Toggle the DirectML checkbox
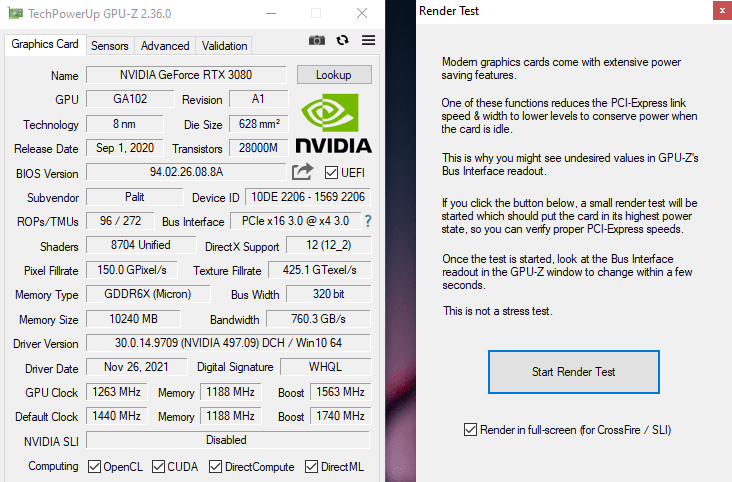The image size is (732, 482). [x=311, y=466]
